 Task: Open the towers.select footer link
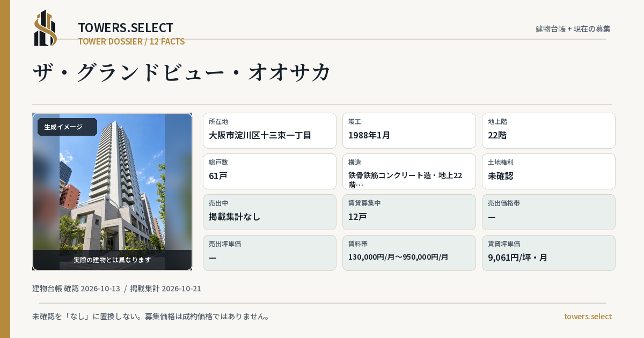[x=588, y=317]
